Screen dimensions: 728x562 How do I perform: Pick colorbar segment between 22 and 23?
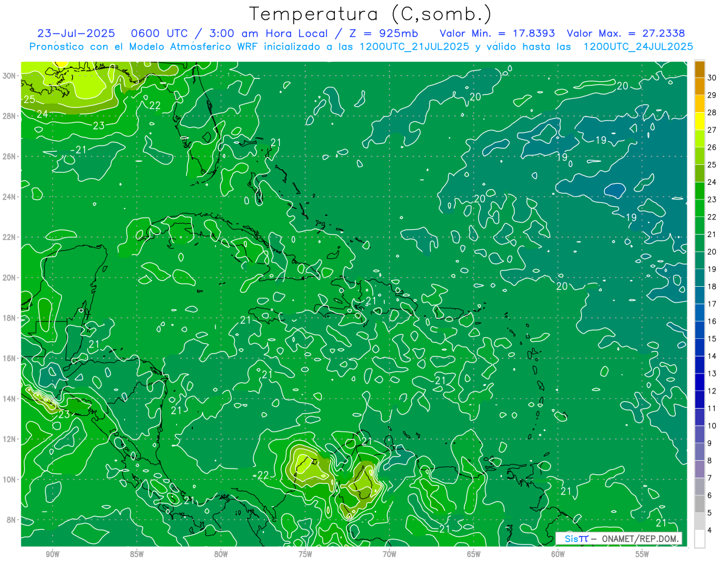coord(700,209)
